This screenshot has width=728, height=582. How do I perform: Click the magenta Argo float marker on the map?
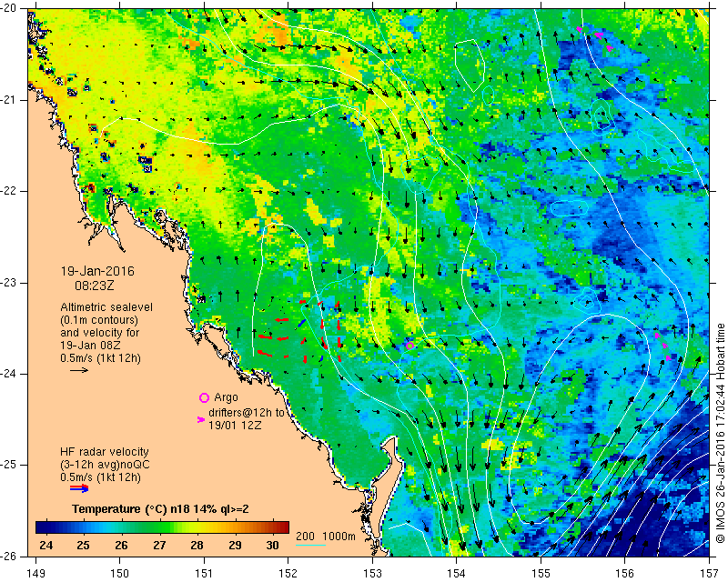[410, 346]
